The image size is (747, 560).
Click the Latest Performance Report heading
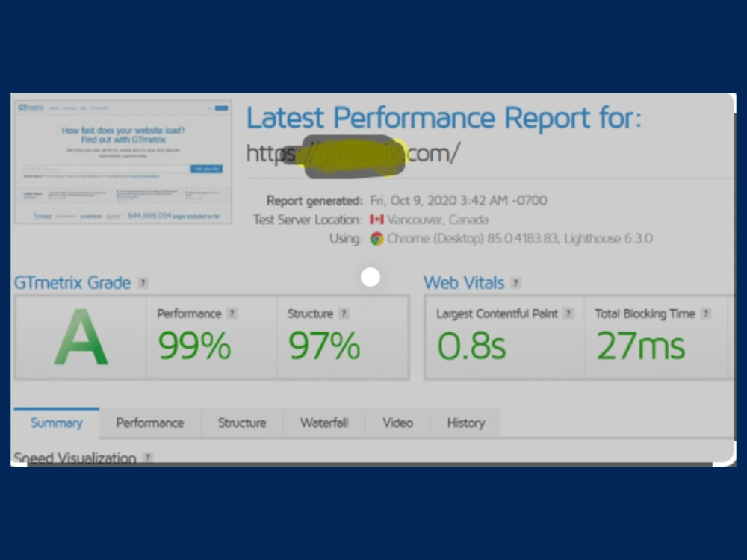pos(444,118)
